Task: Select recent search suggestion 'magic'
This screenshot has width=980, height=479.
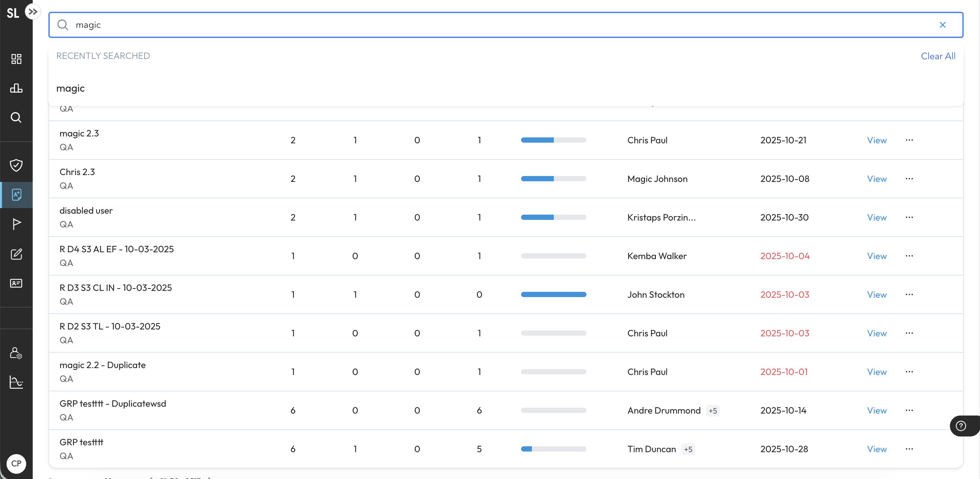Action: tap(71, 88)
